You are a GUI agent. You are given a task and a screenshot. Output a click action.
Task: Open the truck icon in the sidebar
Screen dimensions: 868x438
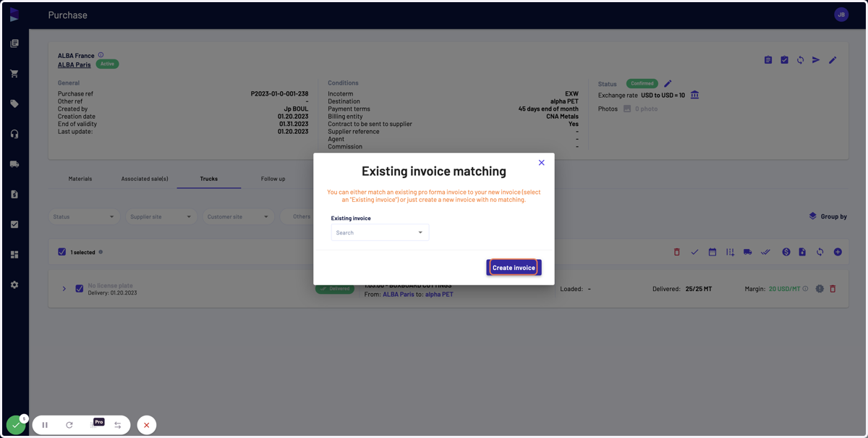pyautogui.click(x=14, y=164)
